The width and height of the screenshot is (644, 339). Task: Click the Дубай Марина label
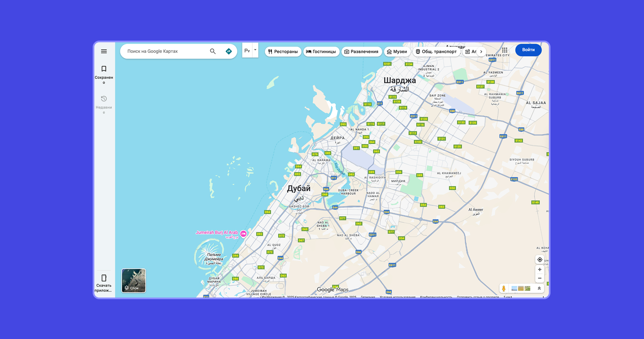click(214, 280)
